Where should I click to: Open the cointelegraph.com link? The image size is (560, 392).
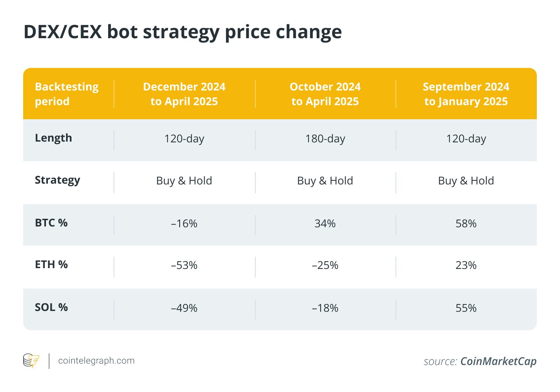click(x=96, y=361)
